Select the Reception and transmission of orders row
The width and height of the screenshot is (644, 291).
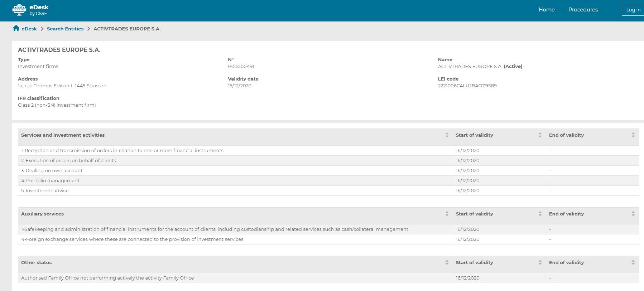click(328, 150)
